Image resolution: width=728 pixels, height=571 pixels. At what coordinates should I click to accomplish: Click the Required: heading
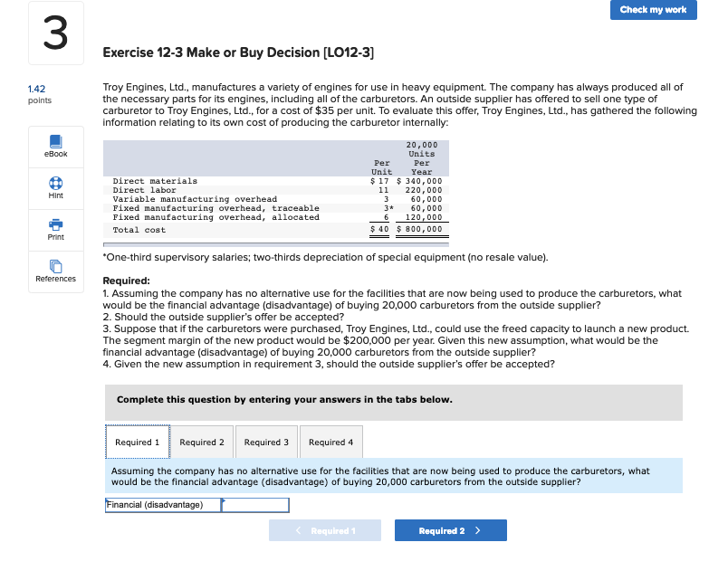click(x=126, y=281)
